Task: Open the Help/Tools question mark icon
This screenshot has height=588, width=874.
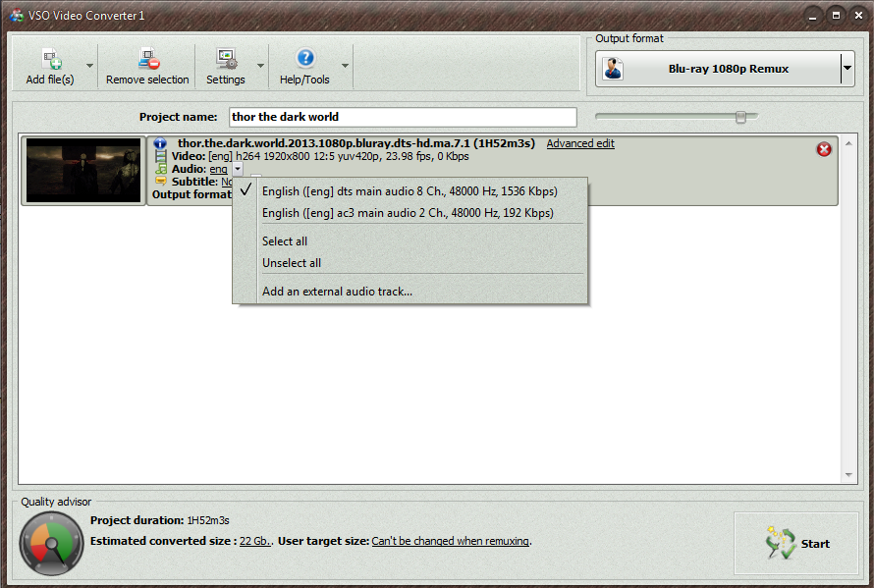Action: [305, 58]
